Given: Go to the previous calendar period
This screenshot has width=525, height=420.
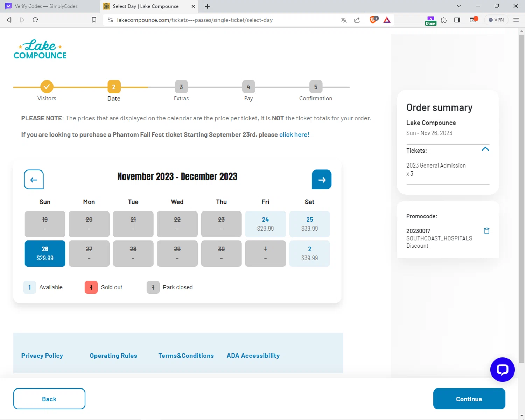Looking at the screenshot, I should (34, 180).
